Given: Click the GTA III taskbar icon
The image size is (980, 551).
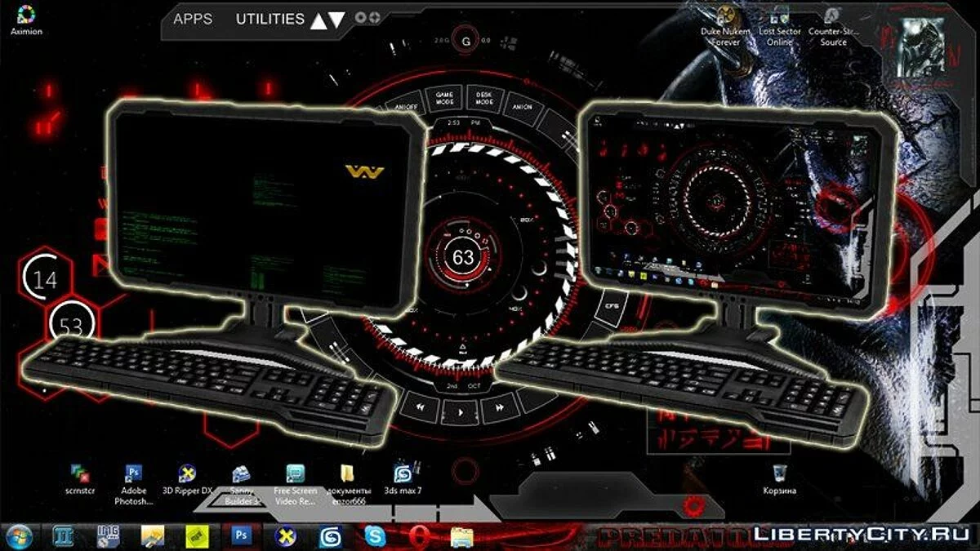Looking at the screenshot, I should click(64, 535).
